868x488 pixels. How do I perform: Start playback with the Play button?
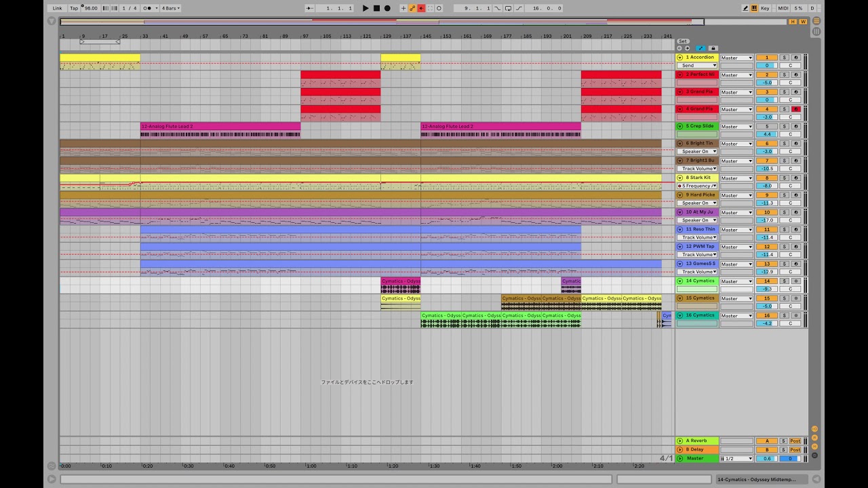[366, 8]
